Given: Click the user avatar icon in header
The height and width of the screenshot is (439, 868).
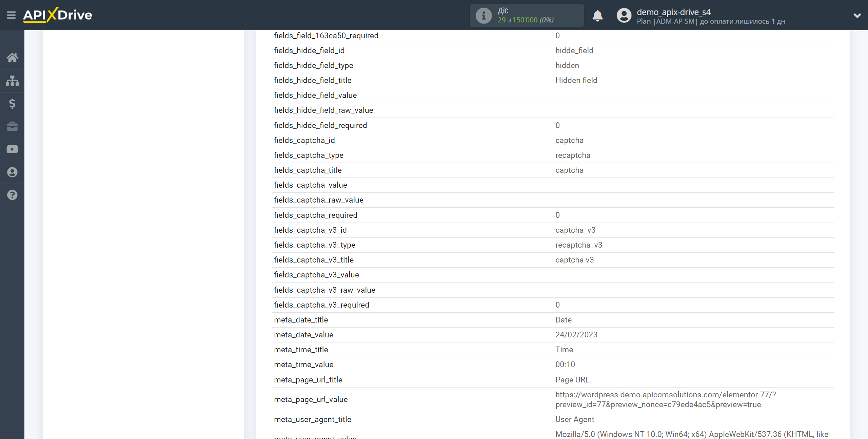Looking at the screenshot, I should (x=624, y=16).
